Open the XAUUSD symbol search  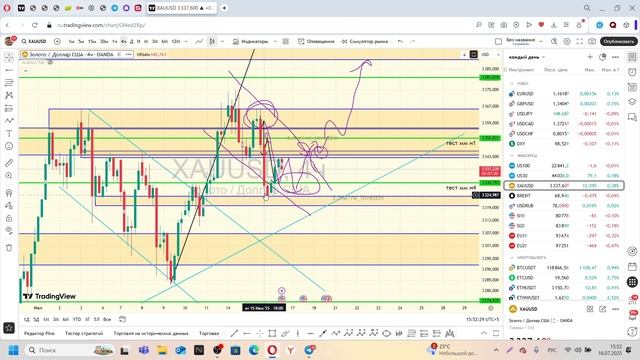point(34,41)
